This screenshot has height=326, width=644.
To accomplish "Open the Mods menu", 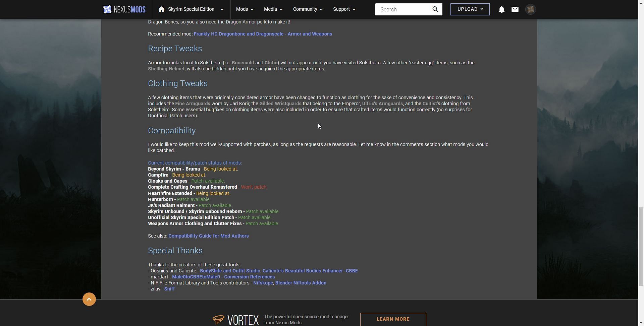I will pos(245,9).
